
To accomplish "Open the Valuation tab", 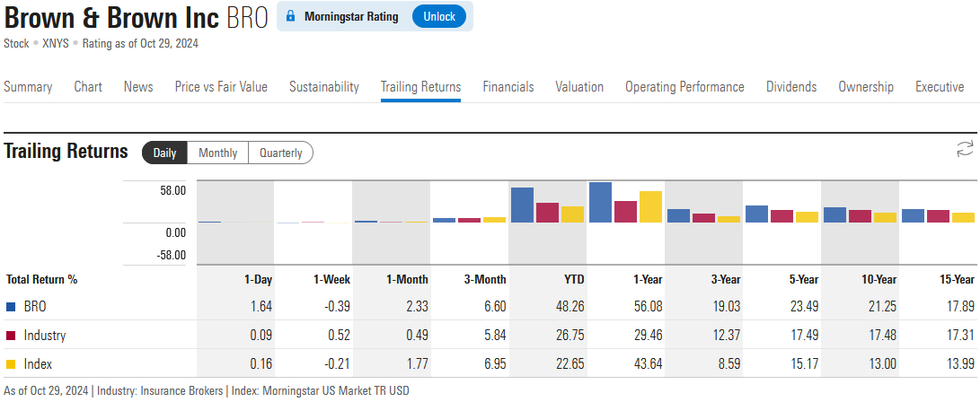I will tap(579, 87).
